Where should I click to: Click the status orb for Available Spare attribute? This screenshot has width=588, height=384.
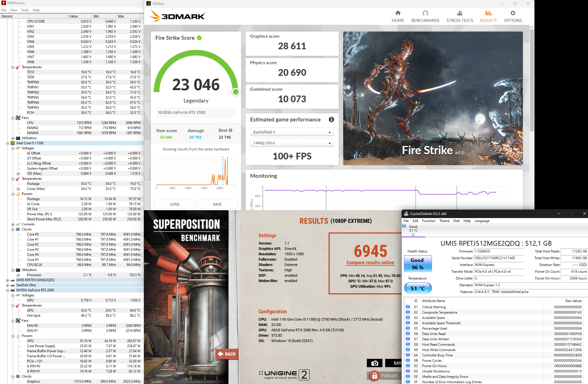[x=408, y=318]
